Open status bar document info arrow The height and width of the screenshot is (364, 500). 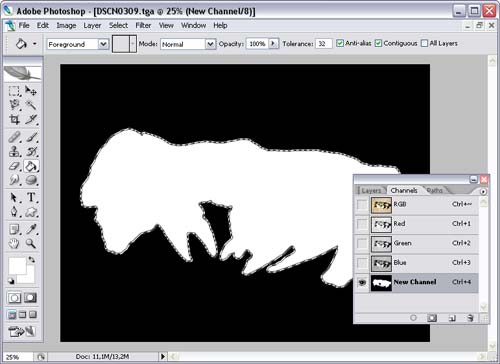click(x=162, y=356)
